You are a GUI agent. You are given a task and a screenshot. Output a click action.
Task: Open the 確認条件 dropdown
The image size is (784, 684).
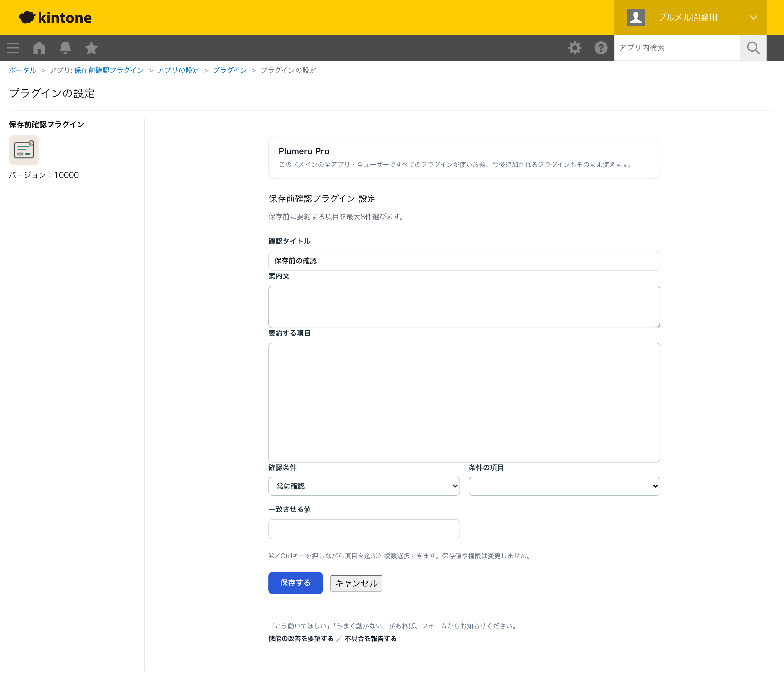(364, 486)
